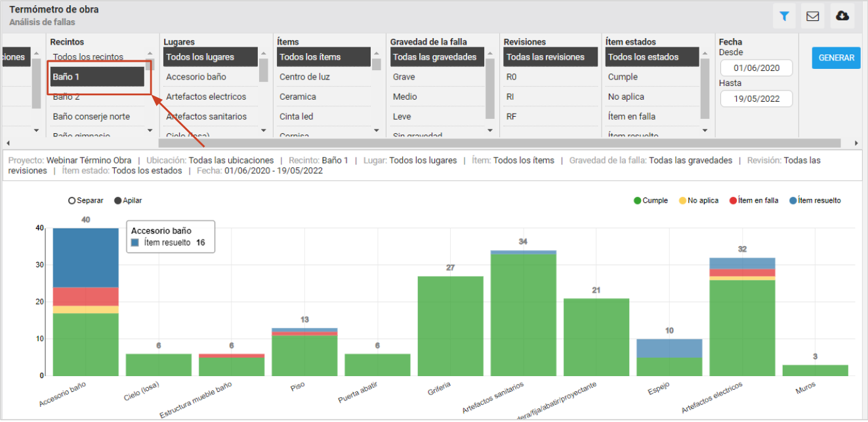Choose Grave in Gravedad de la falla
Image resolution: width=868 pixels, height=422 pixels.
click(x=403, y=77)
